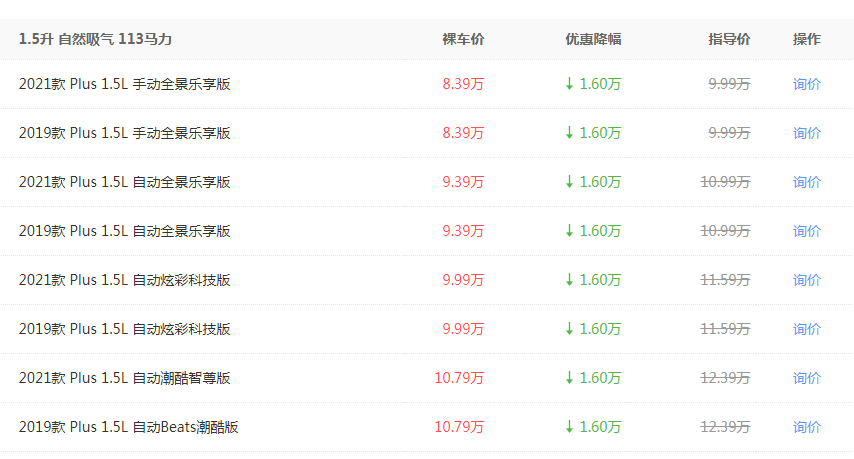Click 询价 for 2019款 Plus 1.5L 手动全景乐享版
Screen dimensions: 854x459
tap(806, 133)
